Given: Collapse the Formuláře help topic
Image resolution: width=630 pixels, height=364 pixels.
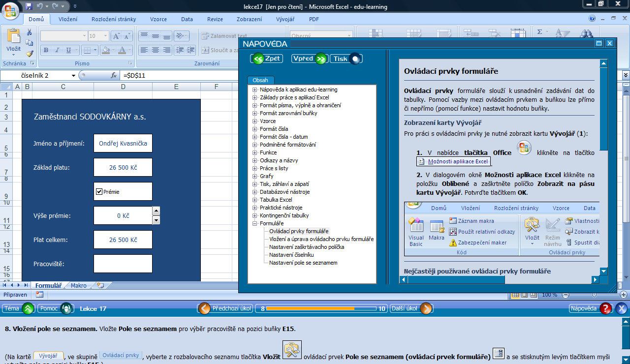Looking at the screenshot, I should click(255, 223).
